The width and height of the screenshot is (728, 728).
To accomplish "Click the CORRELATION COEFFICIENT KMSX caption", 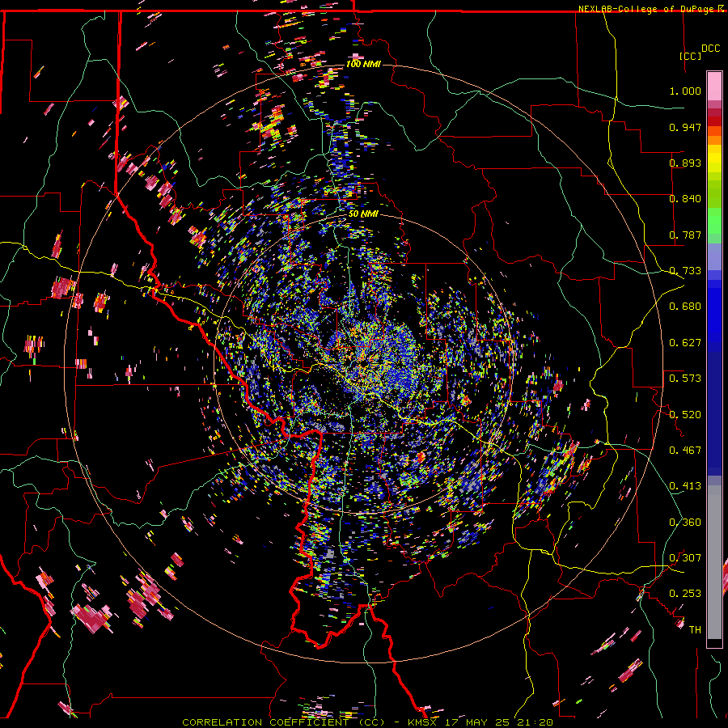I will pyautogui.click(x=367, y=722).
